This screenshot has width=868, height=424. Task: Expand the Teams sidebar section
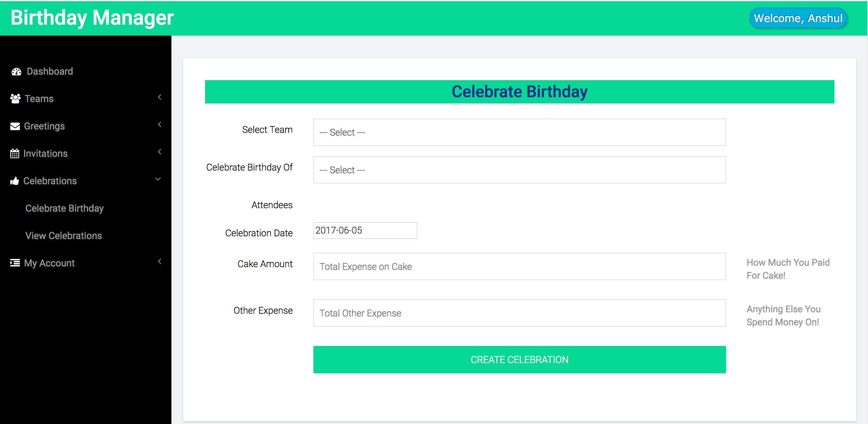point(159,97)
